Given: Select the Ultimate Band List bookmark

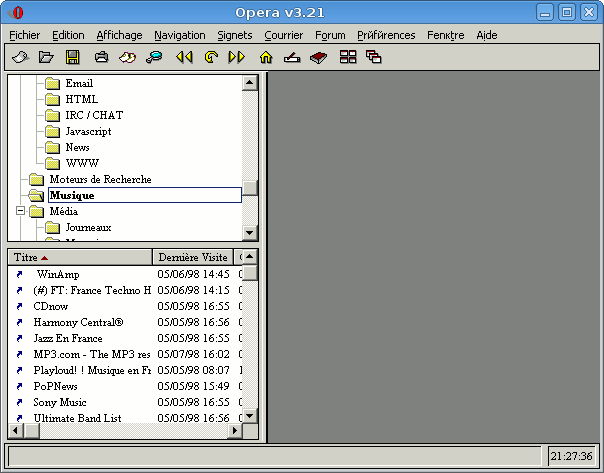Looking at the screenshot, I should point(77,418).
